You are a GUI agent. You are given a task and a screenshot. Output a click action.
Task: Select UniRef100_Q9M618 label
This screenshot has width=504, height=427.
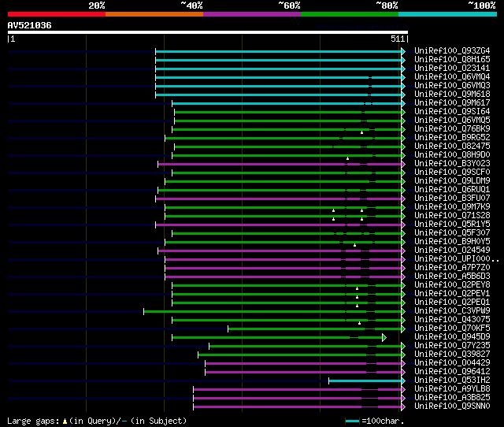pyautogui.click(x=452, y=95)
